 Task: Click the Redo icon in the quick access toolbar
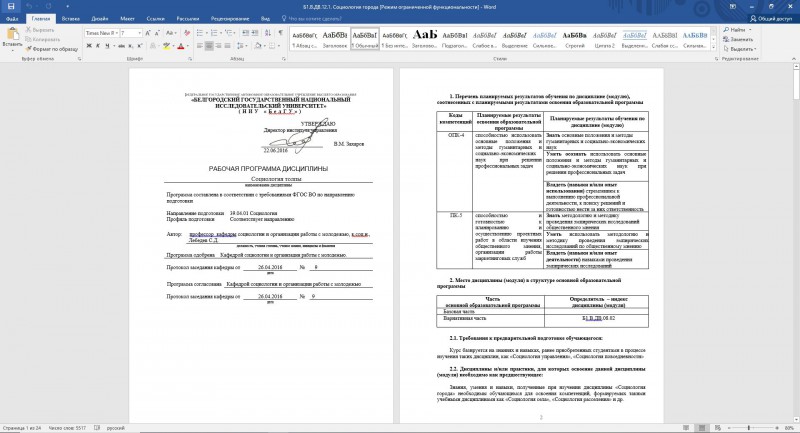click(x=48, y=7)
